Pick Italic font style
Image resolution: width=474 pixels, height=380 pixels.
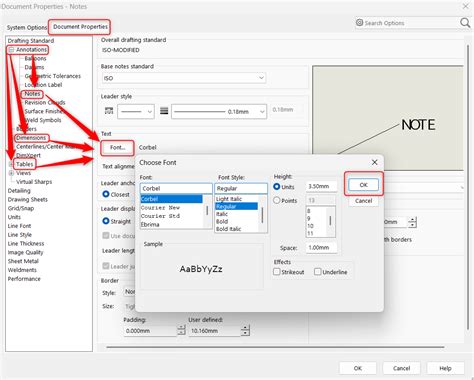222,214
